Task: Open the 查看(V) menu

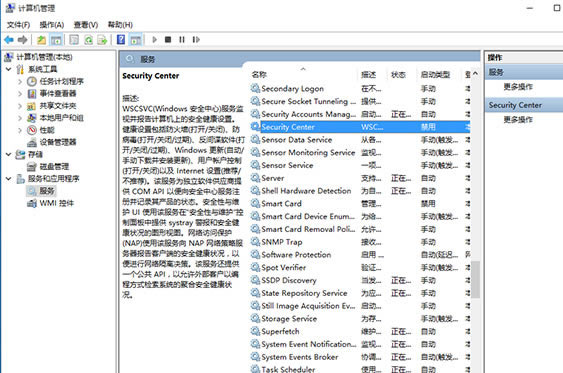Action: 85,25
